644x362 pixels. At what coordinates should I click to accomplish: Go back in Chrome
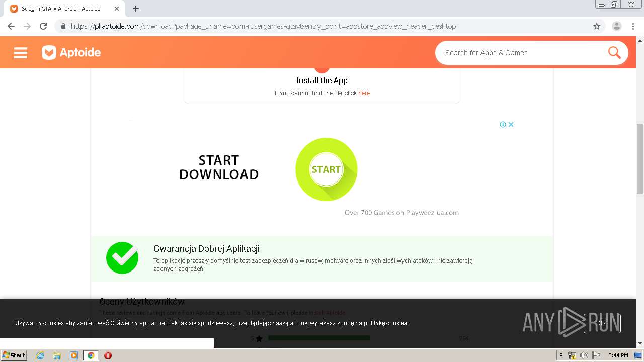coord(11,26)
